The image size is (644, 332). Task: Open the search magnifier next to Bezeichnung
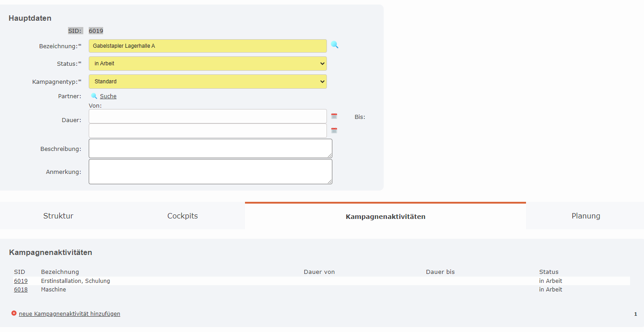coord(334,45)
